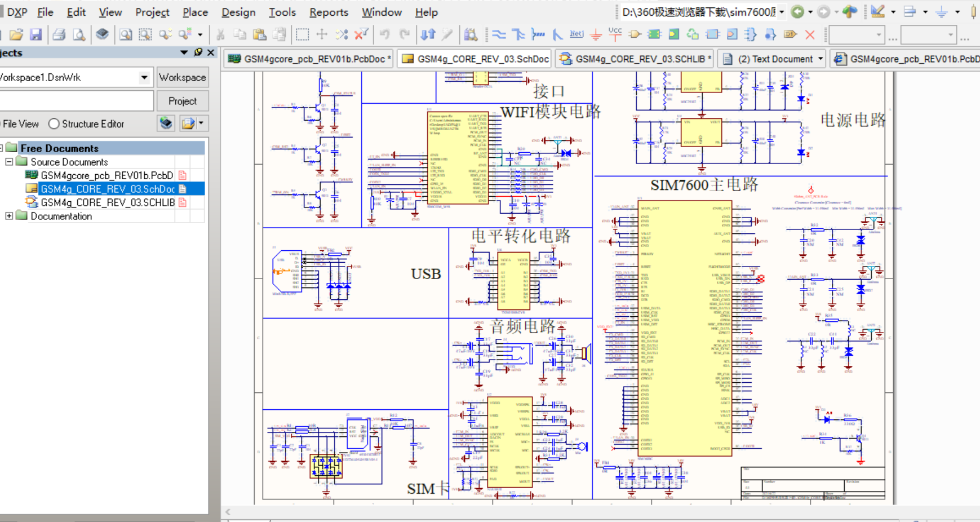This screenshot has height=522, width=980.
Task: Open browse component libraries icon
Action: point(471,35)
